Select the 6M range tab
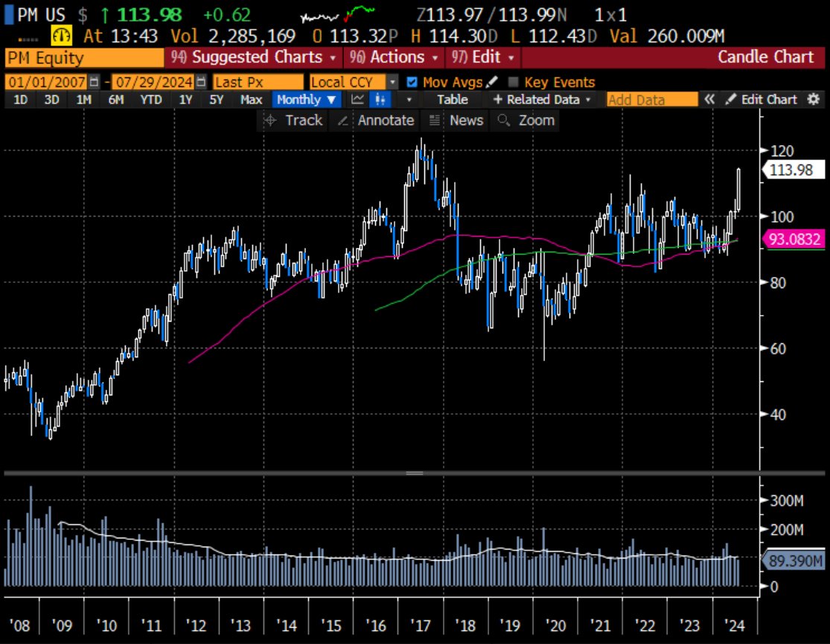 115,100
